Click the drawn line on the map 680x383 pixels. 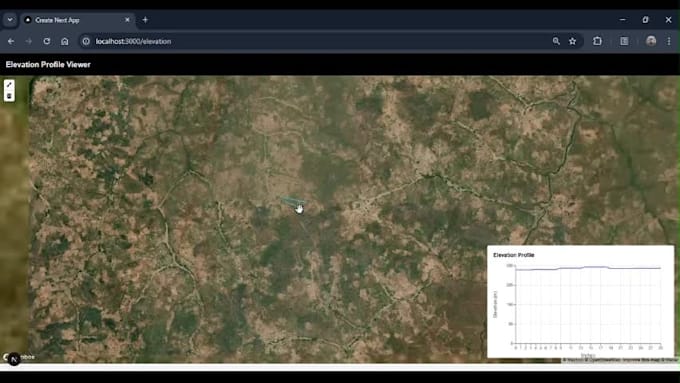pos(293,200)
